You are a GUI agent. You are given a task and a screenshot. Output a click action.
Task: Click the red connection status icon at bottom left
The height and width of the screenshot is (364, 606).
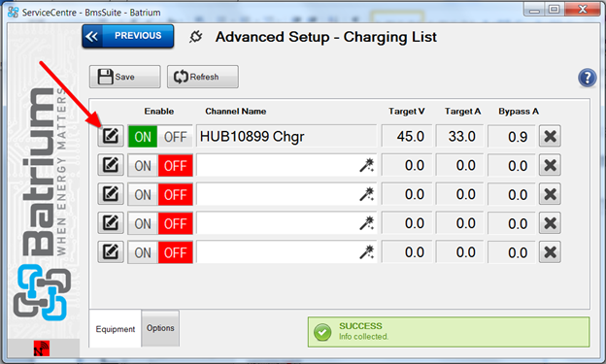(42, 348)
